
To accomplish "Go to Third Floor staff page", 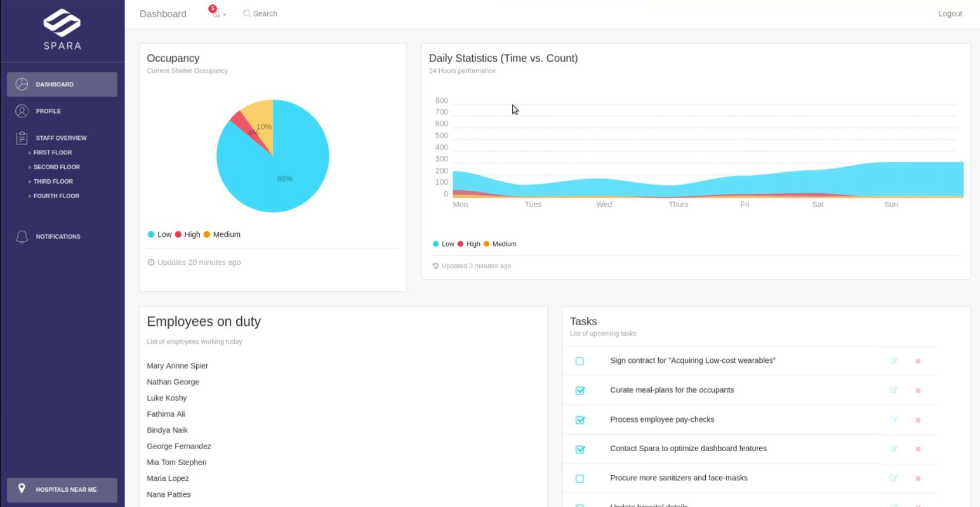I will point(53,182).
